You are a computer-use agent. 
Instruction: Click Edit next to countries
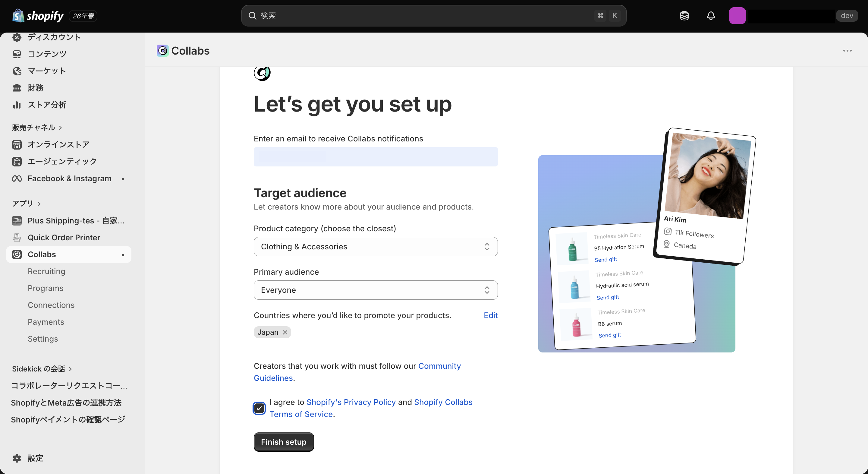click(491, 315)
